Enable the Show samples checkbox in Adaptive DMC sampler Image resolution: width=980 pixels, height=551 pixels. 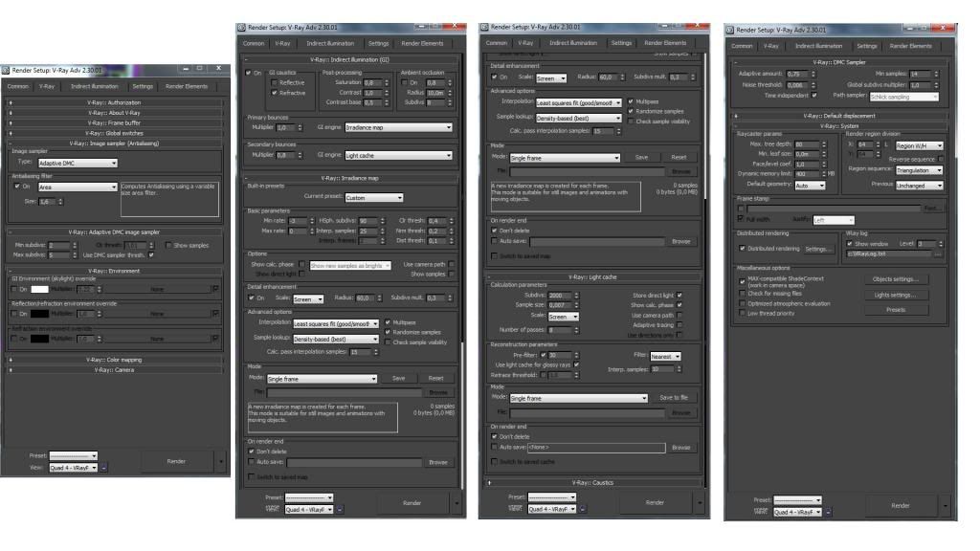tap(168, 246)
